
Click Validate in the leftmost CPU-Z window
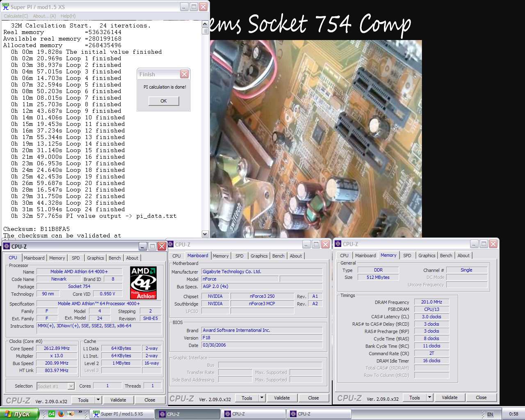coord(118,400)
